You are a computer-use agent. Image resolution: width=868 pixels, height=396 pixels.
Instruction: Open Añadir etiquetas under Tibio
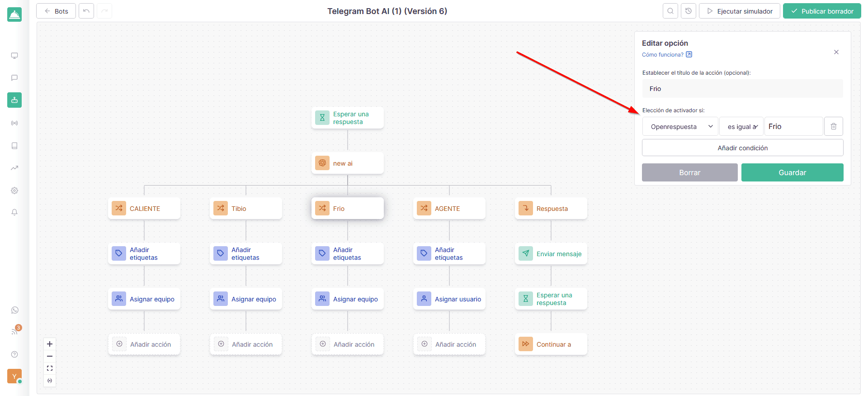click(246, 253)
